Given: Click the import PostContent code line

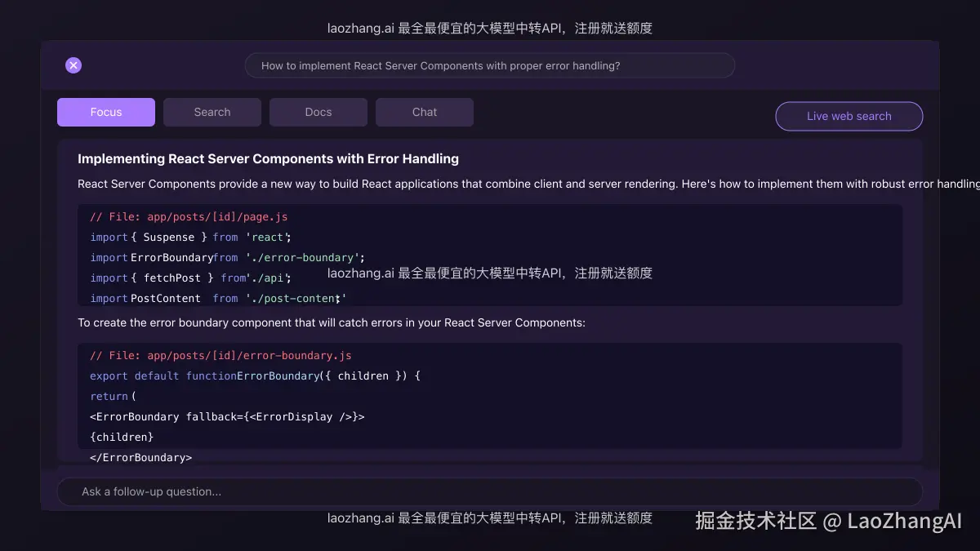Looking at the screenshot, I should point(219,299).
